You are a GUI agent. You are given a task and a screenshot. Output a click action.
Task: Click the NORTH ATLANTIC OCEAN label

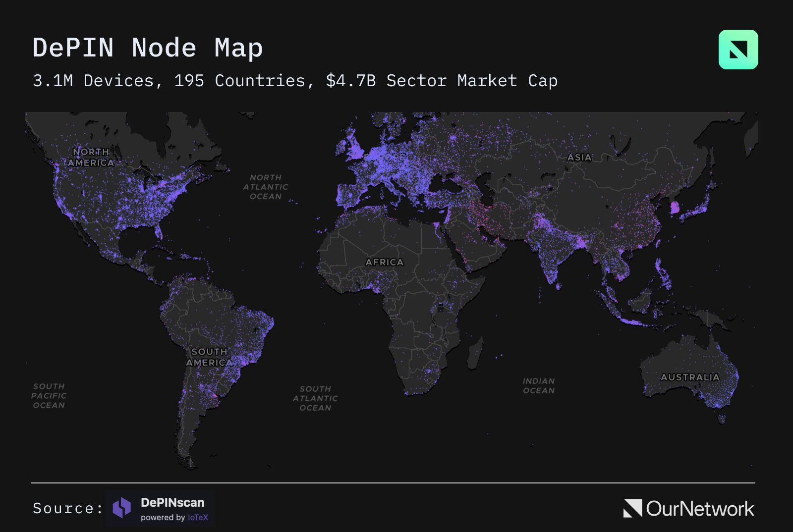pyautogui.click(x=266, y=187)
